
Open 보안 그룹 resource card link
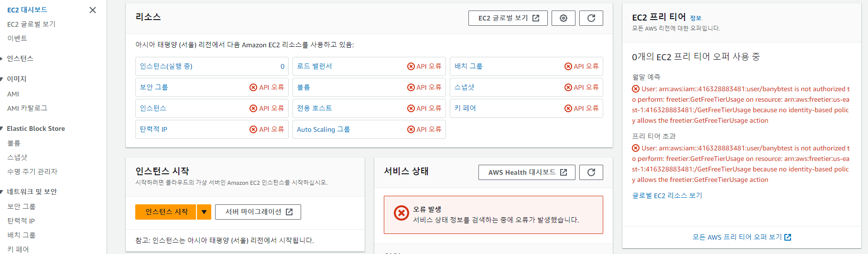tap(154, 87)
